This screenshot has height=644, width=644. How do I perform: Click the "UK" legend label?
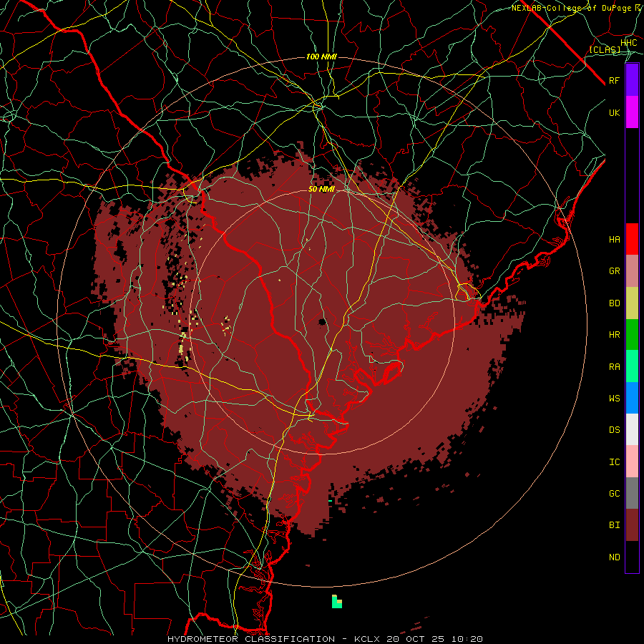point(614,112)
